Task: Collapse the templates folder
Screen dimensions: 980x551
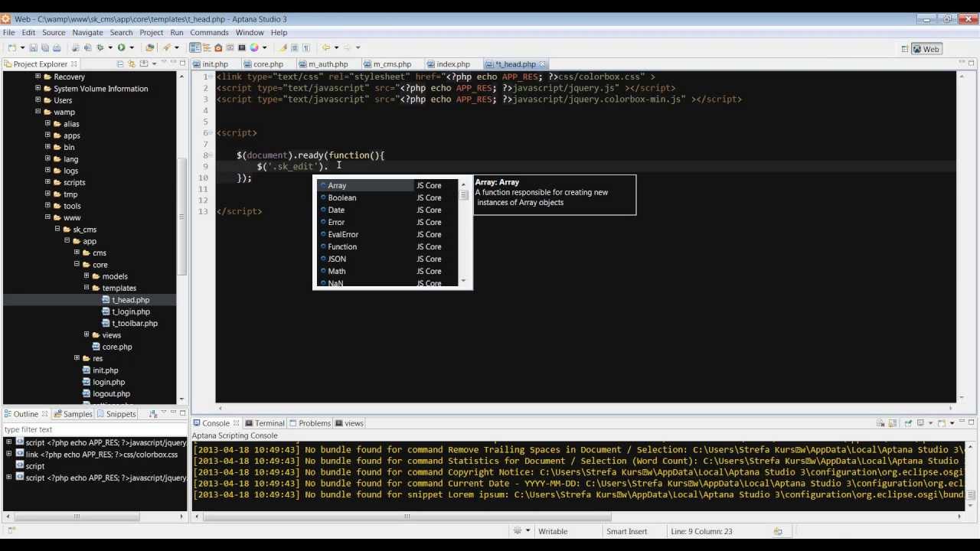Action: point(87,288)
